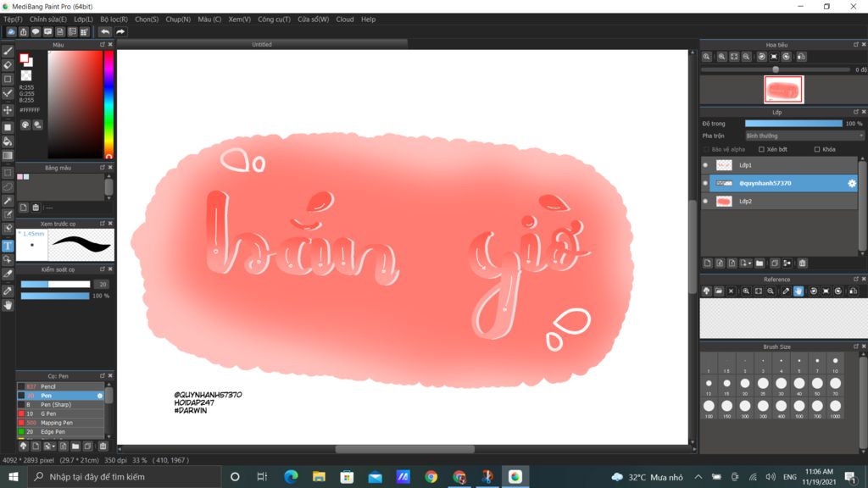Click the rainbow hue slider bar
Image resolution: width=868 pixels, height=488 pixels.
pyautogui.click(x=108, y=103)
